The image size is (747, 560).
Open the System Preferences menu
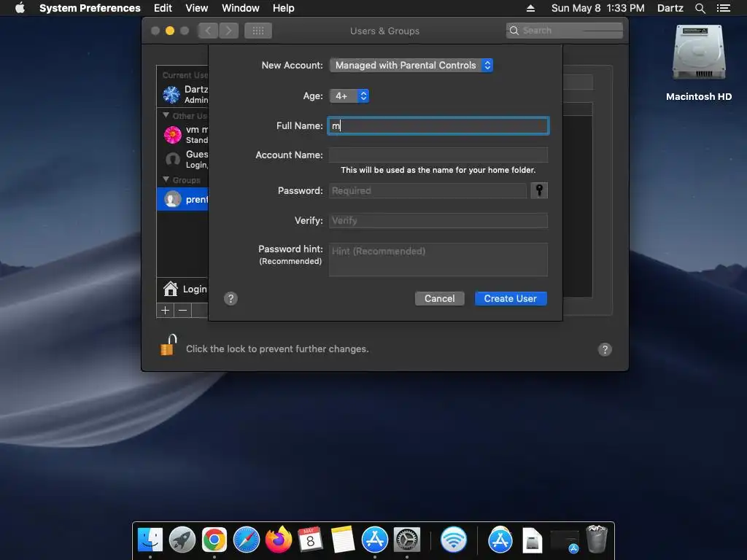90,8
